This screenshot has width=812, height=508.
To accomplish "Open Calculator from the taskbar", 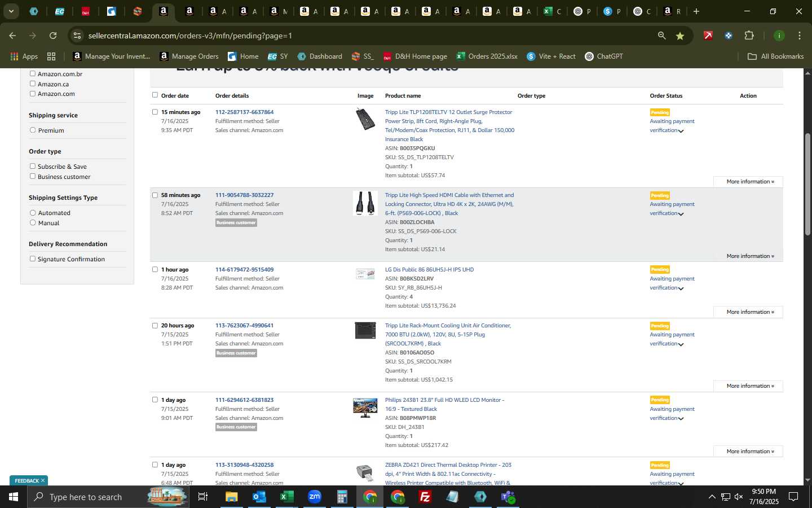I will [x=342, y=497].
